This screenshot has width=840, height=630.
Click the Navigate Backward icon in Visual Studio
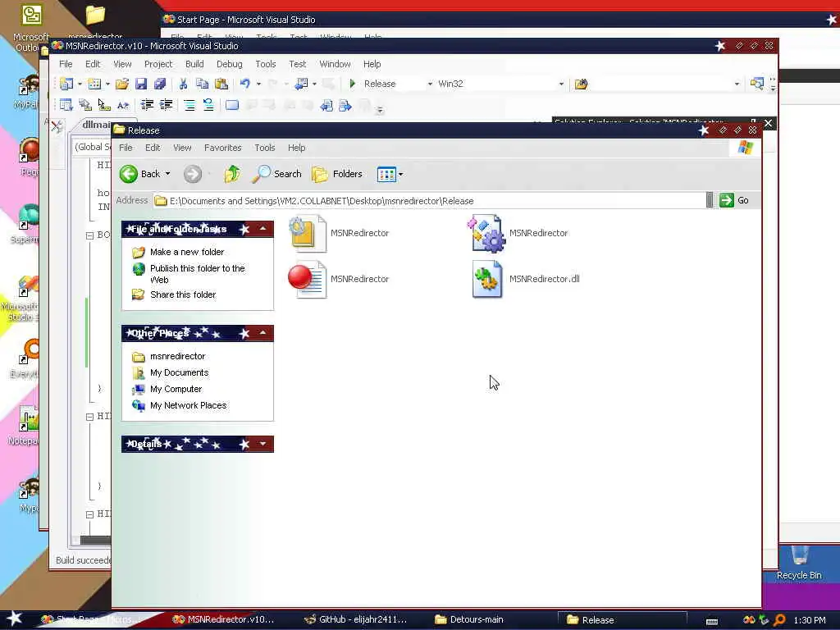302,84
